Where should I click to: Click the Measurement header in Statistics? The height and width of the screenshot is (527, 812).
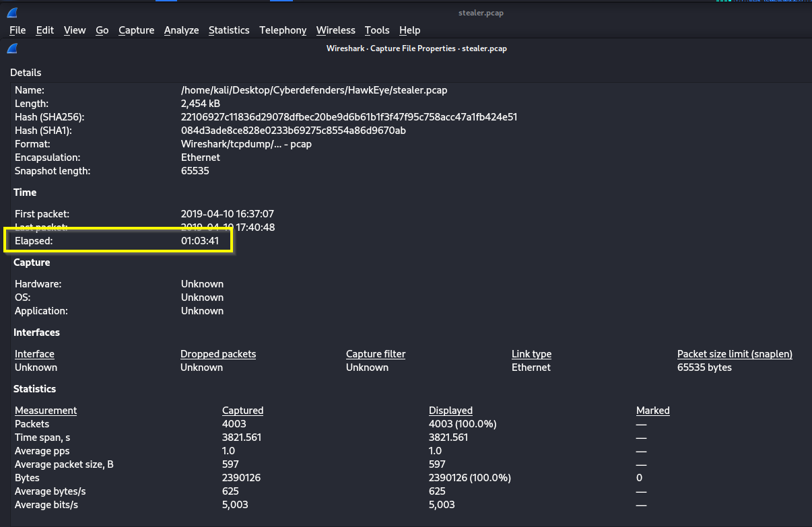pyautogui.click(x=46, y=411)
